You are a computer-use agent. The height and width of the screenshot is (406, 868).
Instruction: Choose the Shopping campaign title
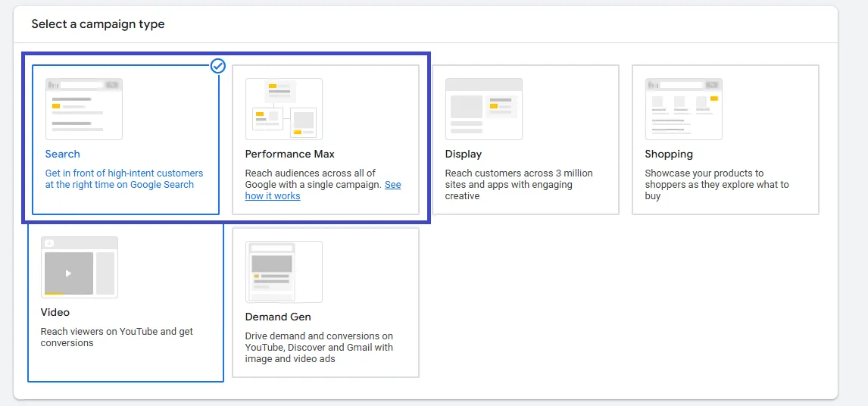click(x=669, y=154)
